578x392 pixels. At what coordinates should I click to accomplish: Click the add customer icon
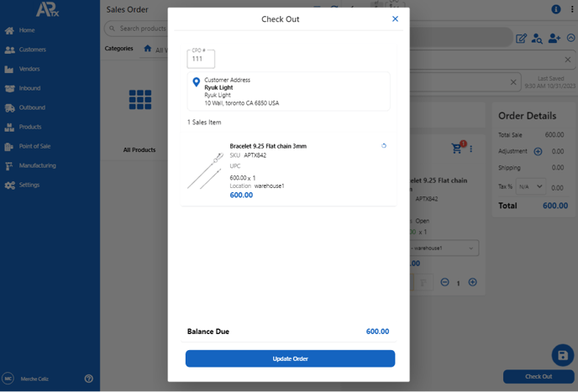click(x=554, y=38)
